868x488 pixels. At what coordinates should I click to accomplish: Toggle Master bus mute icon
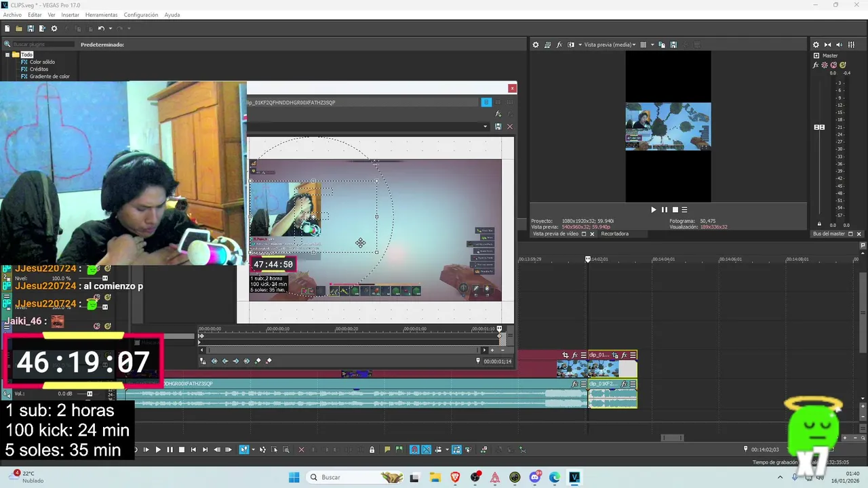pyautogui.click(x=834, y=66)
